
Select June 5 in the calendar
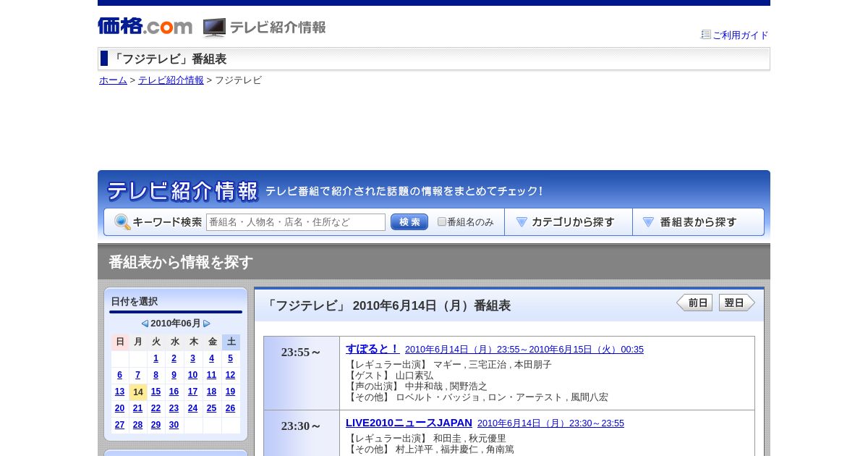pyautogui.click(x=230, y=358)
